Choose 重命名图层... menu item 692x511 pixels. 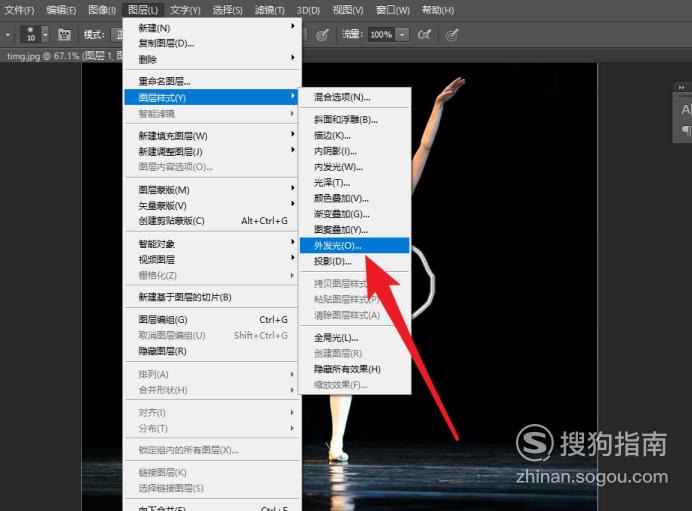pyautogui.click(x=212, y=81)
